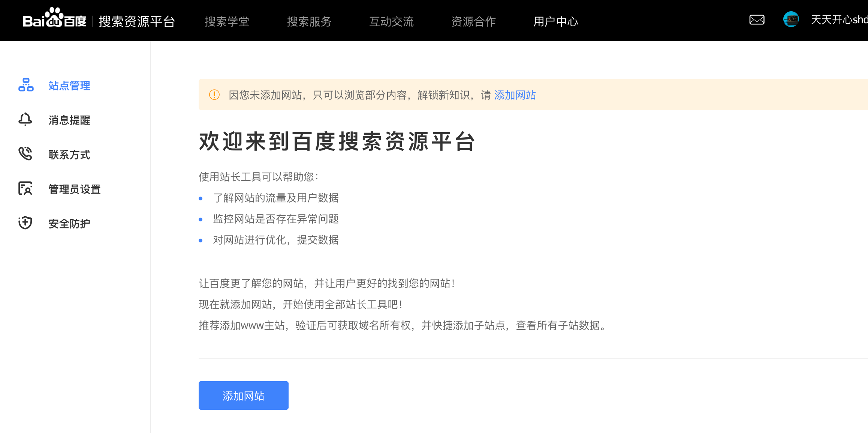Select 联系方式 in sidebar
868x433 pixels.
[69, 155]
